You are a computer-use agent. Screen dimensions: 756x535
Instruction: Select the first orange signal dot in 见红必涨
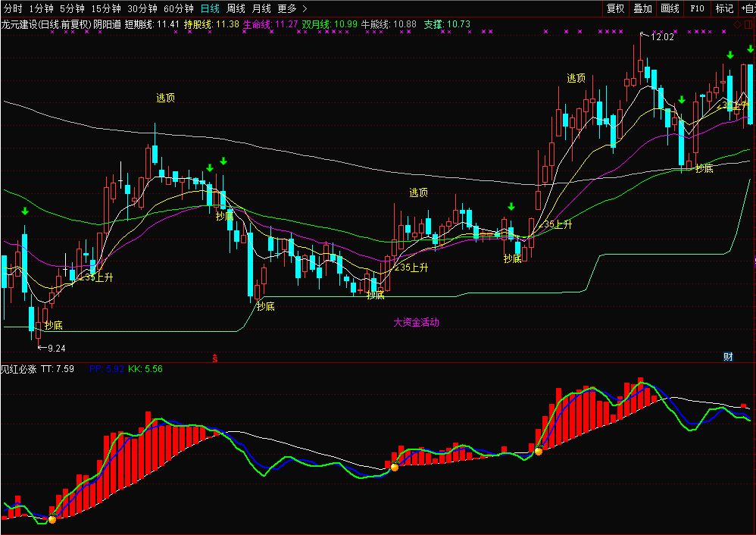pyautogui.click(x=52, y=520)
